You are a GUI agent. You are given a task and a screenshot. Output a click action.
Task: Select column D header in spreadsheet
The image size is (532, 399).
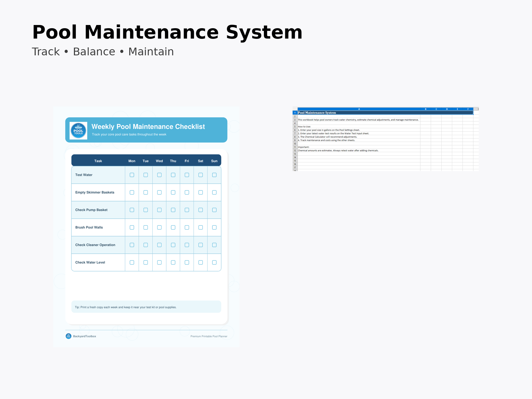click(447, 109)
